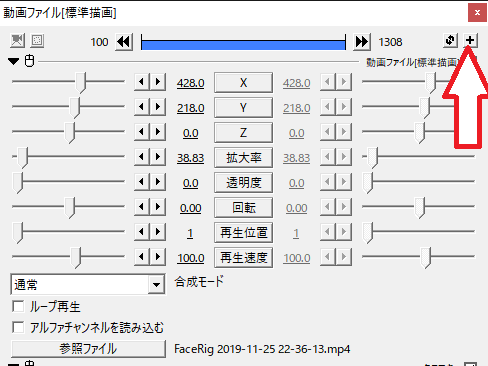Click the camera control toggle icon
Viewport: 488px width, 366px height.
[x=17, y=41]
